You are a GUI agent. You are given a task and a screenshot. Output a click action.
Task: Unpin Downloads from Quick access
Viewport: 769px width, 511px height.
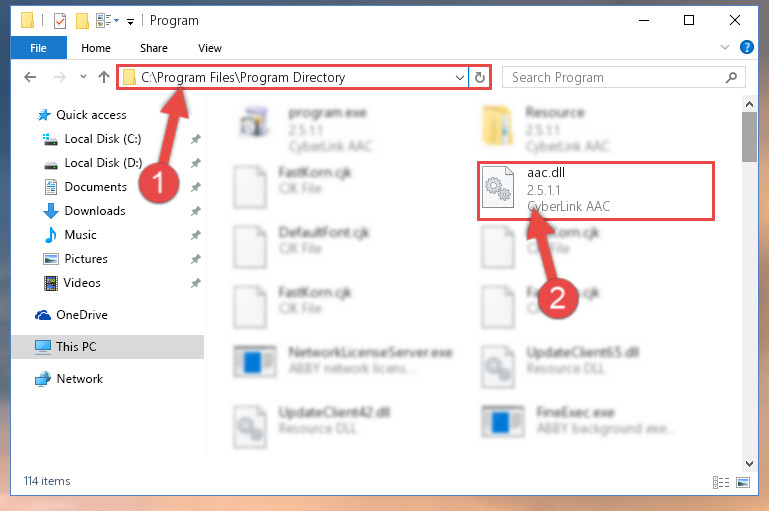tap(195, 211)
